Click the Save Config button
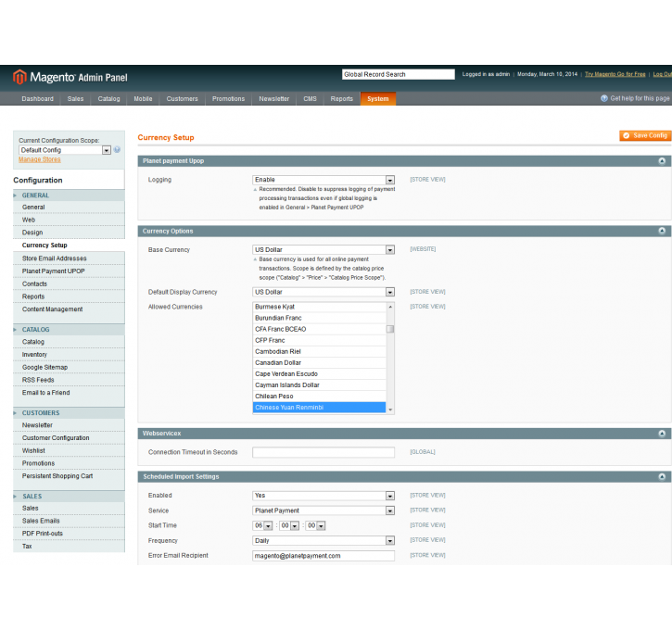672x630 pixels. click(645, 135)
